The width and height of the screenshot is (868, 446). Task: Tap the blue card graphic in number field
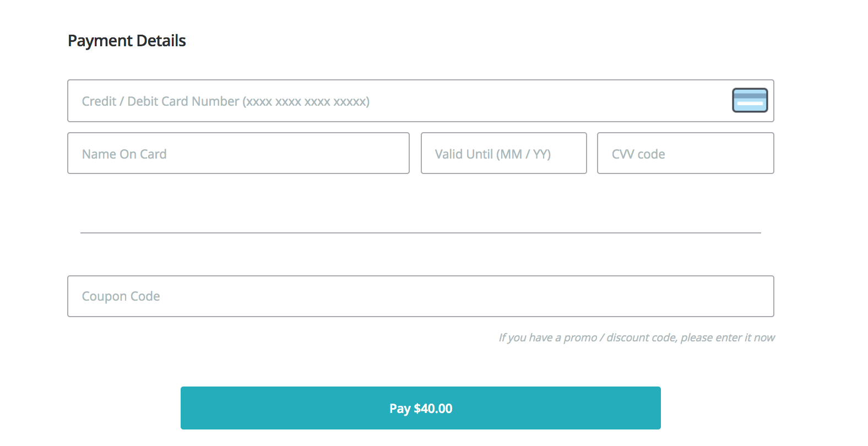[x=750, y=100]
